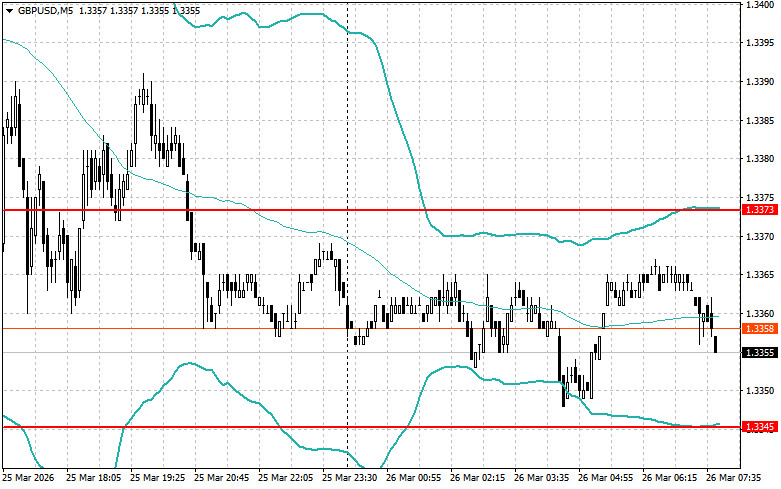
Task: Click the 26 Mar 06:15 time label
Action: 669,478
